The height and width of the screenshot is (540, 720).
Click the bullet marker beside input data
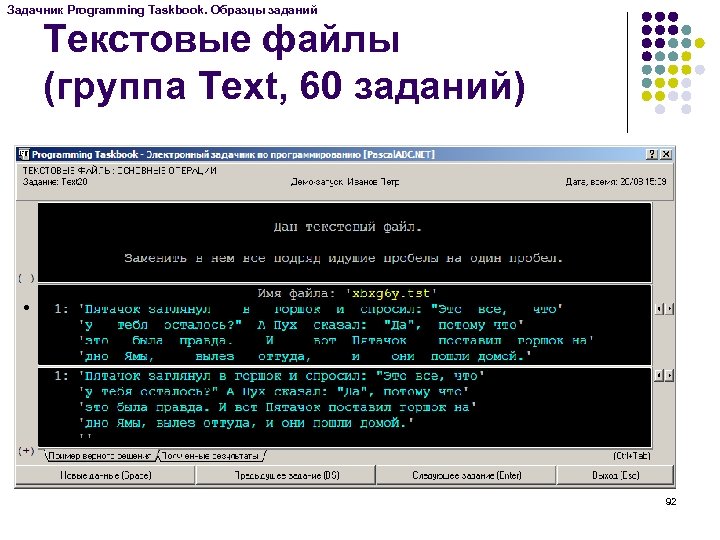pos(27,308)
